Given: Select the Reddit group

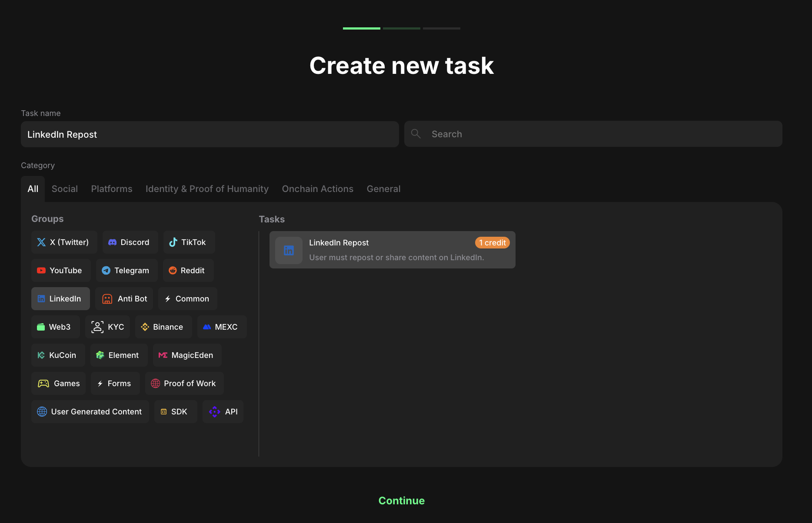Looking at the screenshot, I should pyautogui.click(x=188, y=271).
